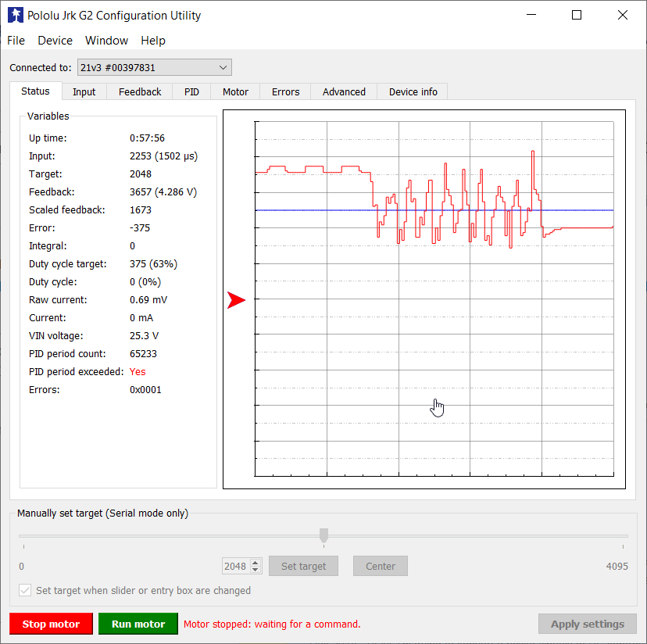Show the Device info tab
This screenshot has width=647, height=644.
tap(413, 92)
